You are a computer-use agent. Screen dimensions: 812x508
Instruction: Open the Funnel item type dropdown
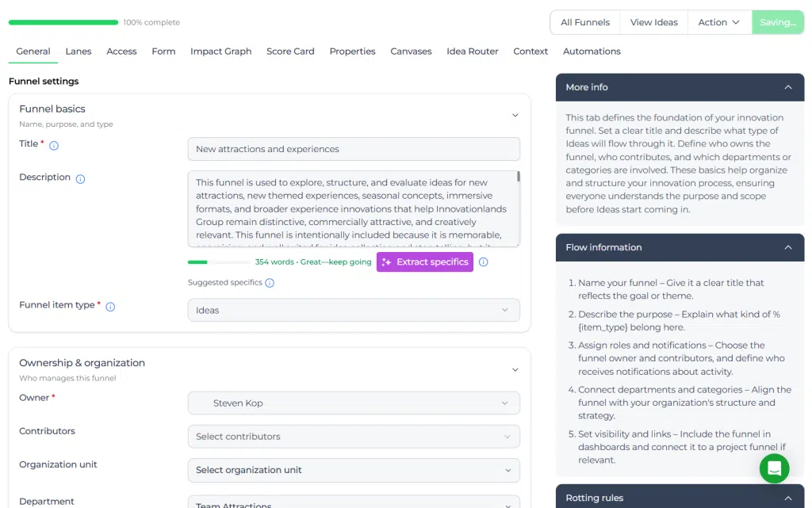point(354,311)
